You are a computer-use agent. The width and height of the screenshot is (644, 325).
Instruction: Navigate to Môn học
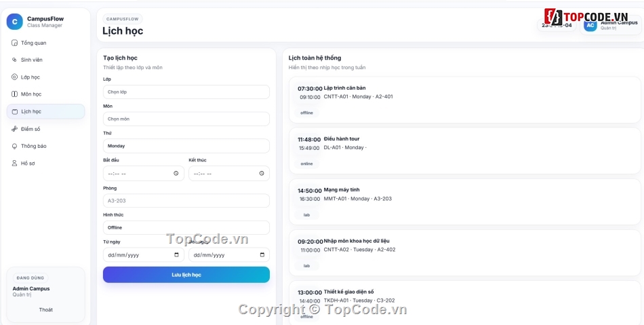[45, 94]
